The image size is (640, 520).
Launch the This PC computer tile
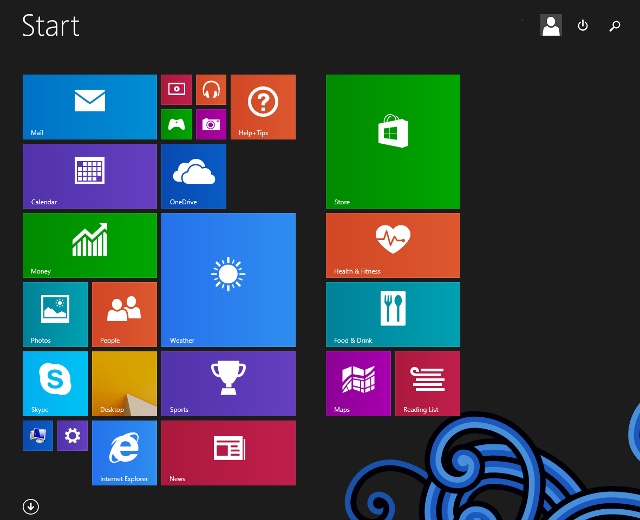click(38, 436)
